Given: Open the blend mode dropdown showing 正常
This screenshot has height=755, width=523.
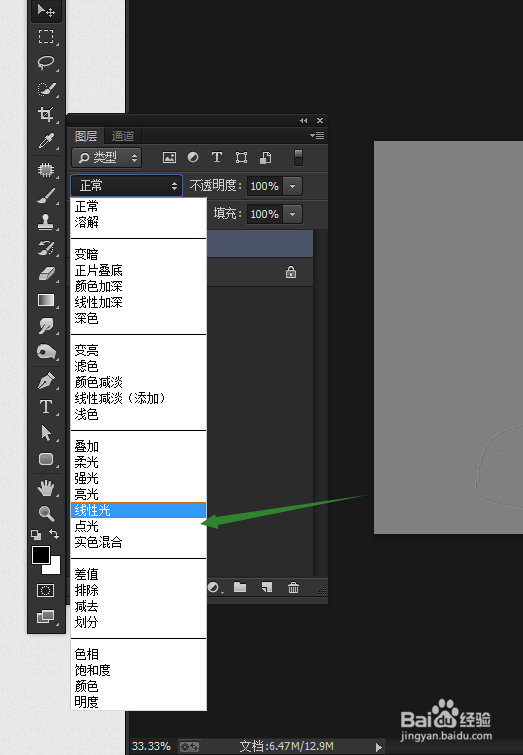Looking at the screenshot, I should [x=127, y=185].
